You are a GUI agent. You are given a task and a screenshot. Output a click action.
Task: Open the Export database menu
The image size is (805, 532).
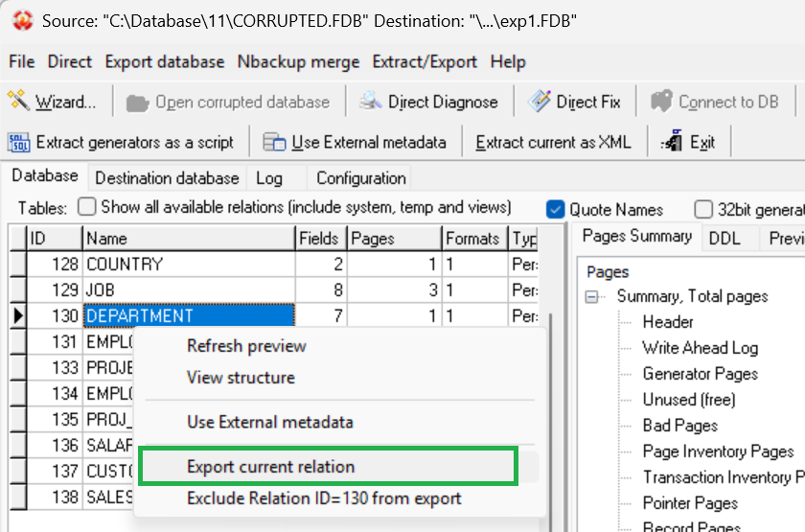(x=165, y=61)
